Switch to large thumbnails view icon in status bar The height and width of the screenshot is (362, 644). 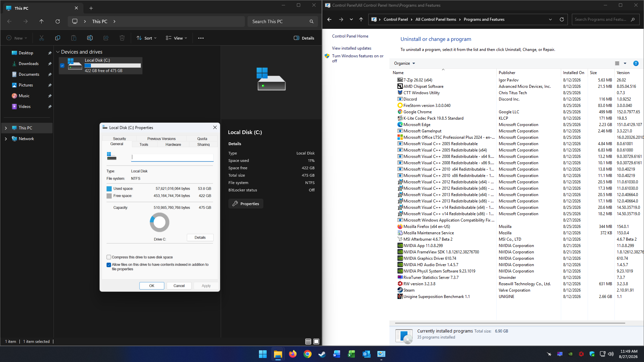(316, 342)
